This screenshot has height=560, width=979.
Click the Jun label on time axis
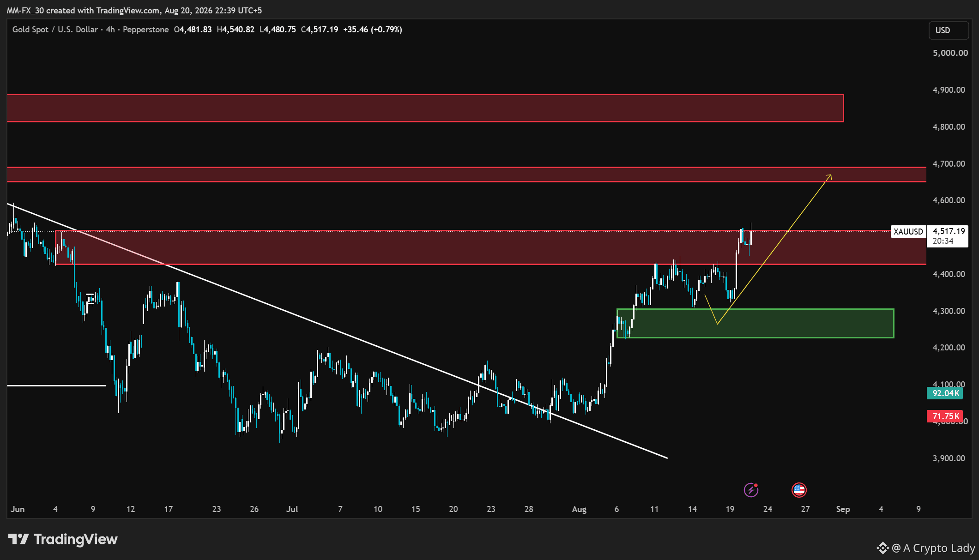point(18,509)
